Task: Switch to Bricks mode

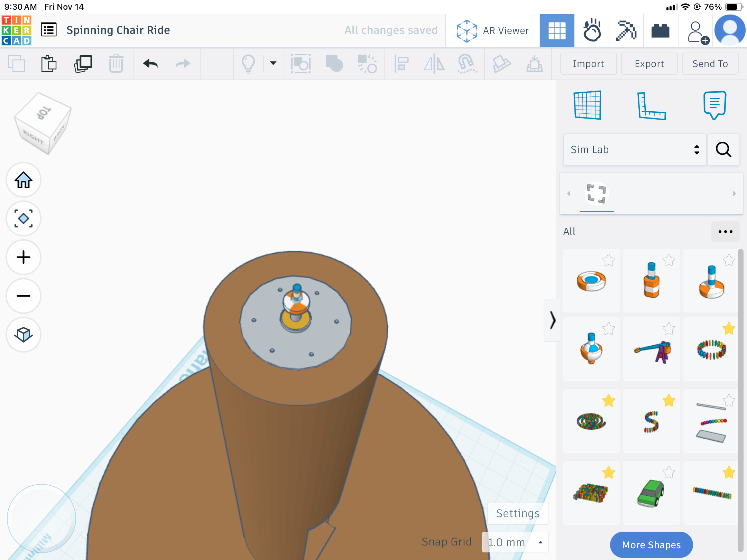Action: (661, 31)
